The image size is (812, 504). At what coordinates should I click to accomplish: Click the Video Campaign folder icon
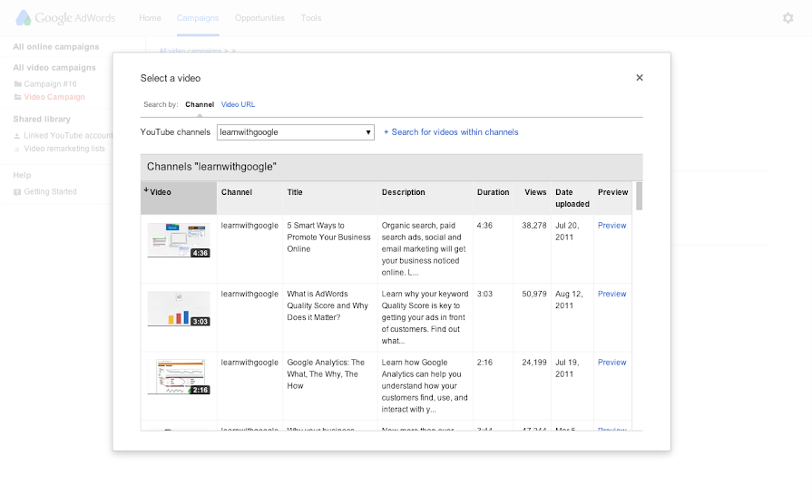[x=17, y=97]
